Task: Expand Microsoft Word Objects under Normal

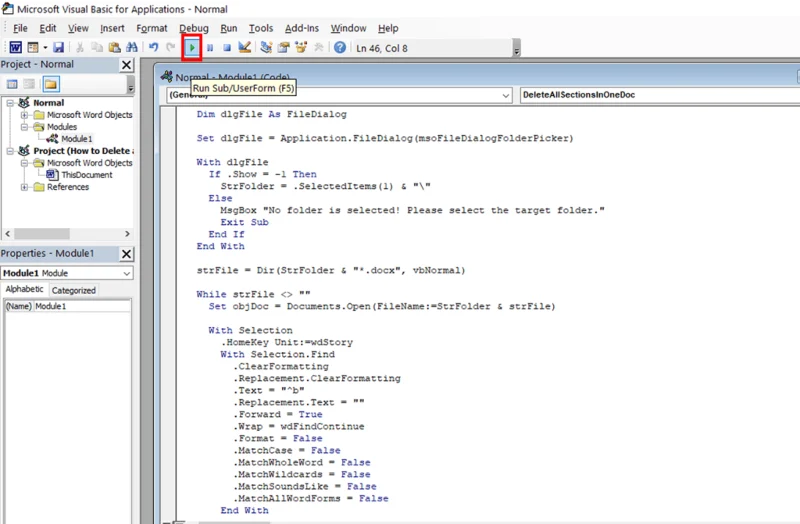Action: [24, 115]
